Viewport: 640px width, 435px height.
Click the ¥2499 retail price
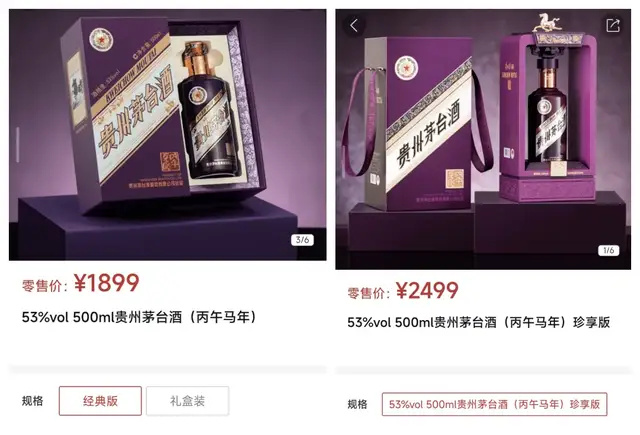pos(427,290)
